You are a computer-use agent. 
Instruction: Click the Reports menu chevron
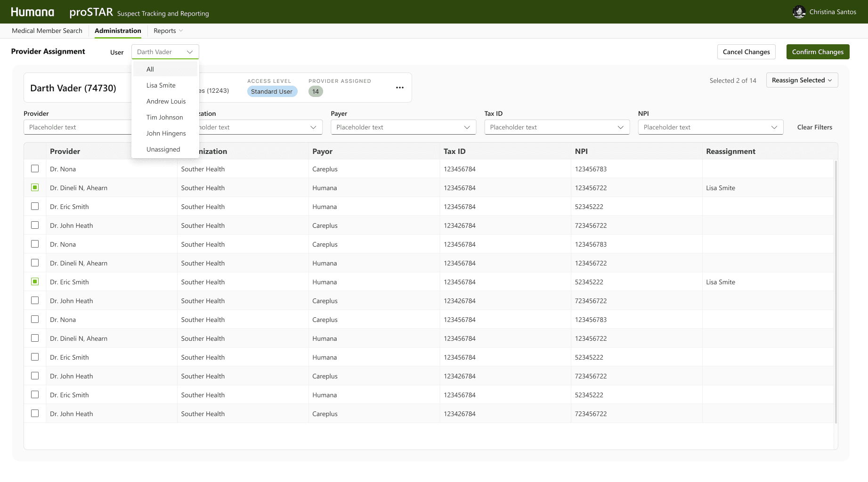[181, 31]
